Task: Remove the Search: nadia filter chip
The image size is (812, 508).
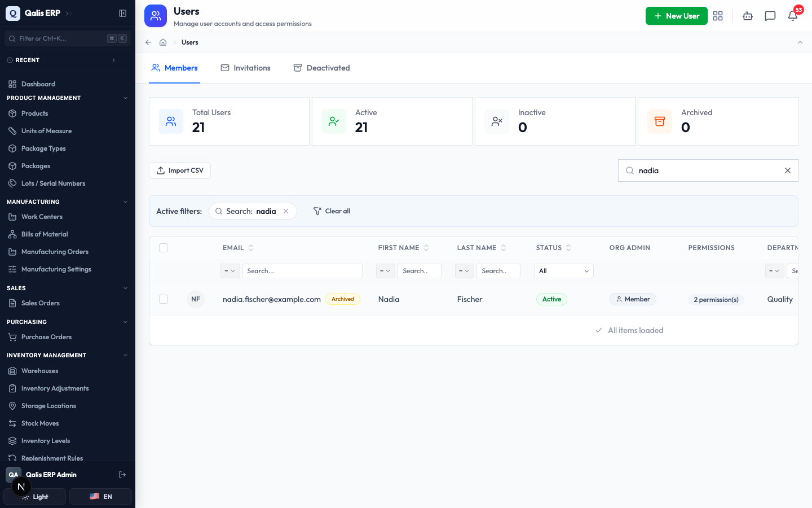Action: pyautogui.click(x=286, y=211)
